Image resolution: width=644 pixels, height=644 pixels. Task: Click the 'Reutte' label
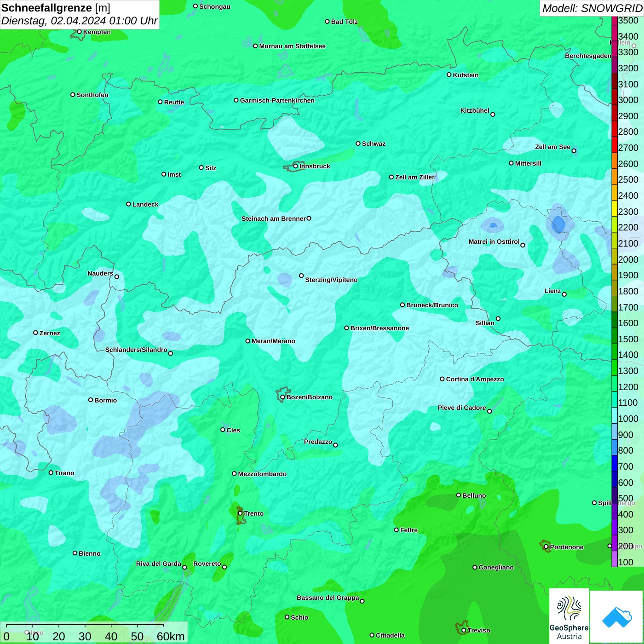click(174, 102)
